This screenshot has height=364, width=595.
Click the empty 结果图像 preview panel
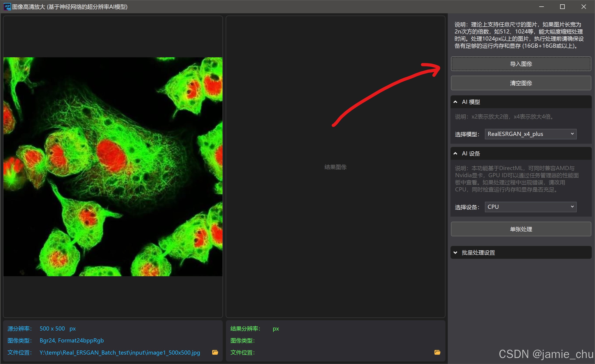coord(335,167)
